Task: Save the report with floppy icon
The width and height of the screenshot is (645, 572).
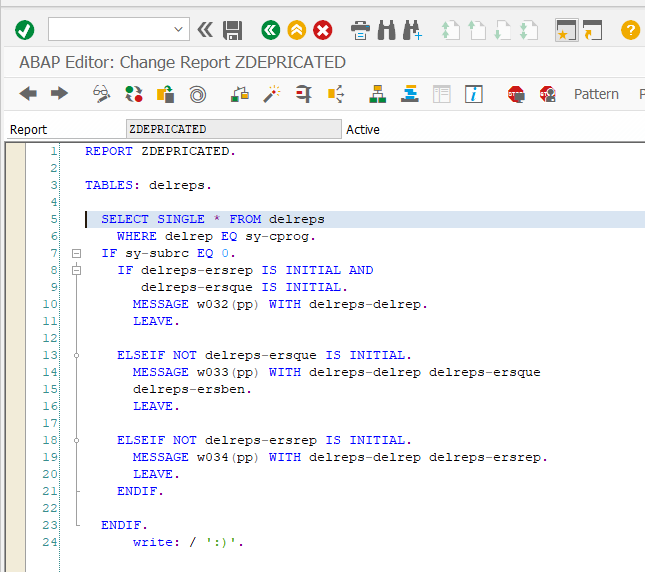Action: coord(232,30)
